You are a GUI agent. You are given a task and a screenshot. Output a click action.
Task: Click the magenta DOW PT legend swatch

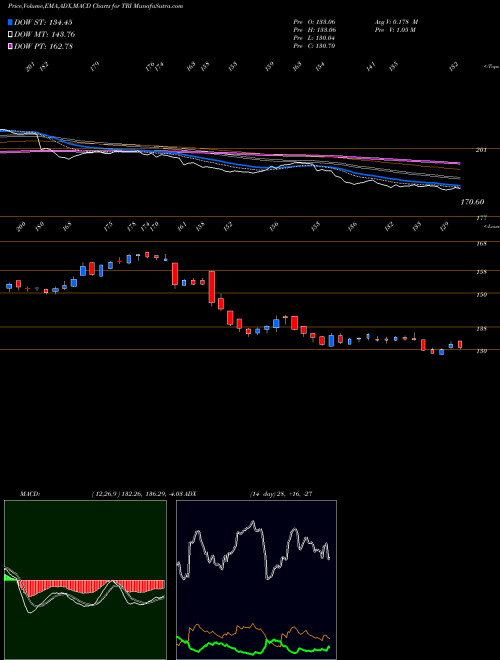tap(10, 46)
